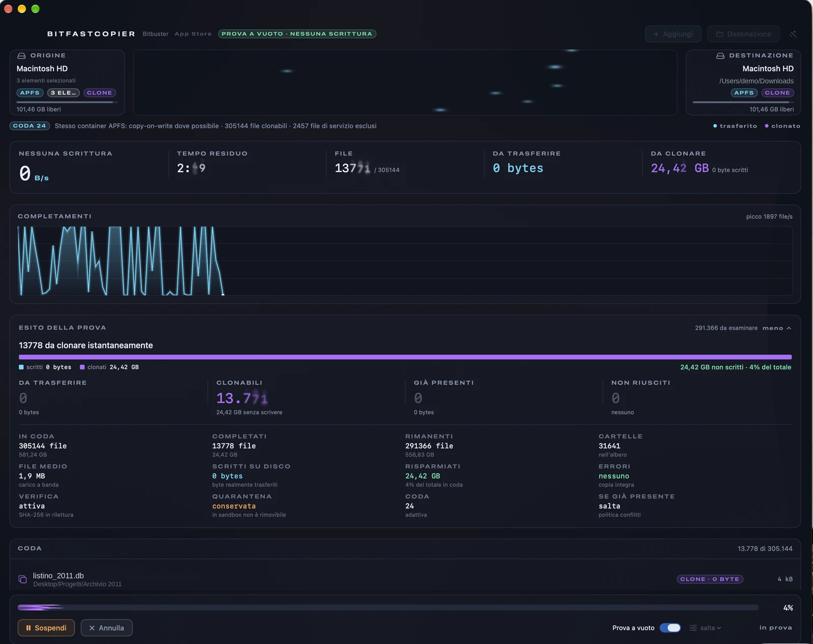Click the App Store label in header
Image resolution: width=813 pixels, height=644 pixels.
pyautogui.click(x=193, y=34)
